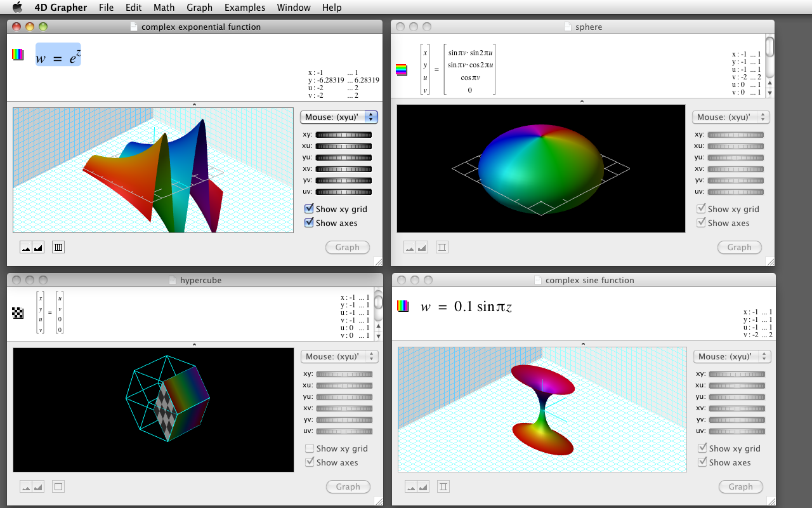Open the Math menu
This screenshot has height=508, width=812.
pos(164,8)
